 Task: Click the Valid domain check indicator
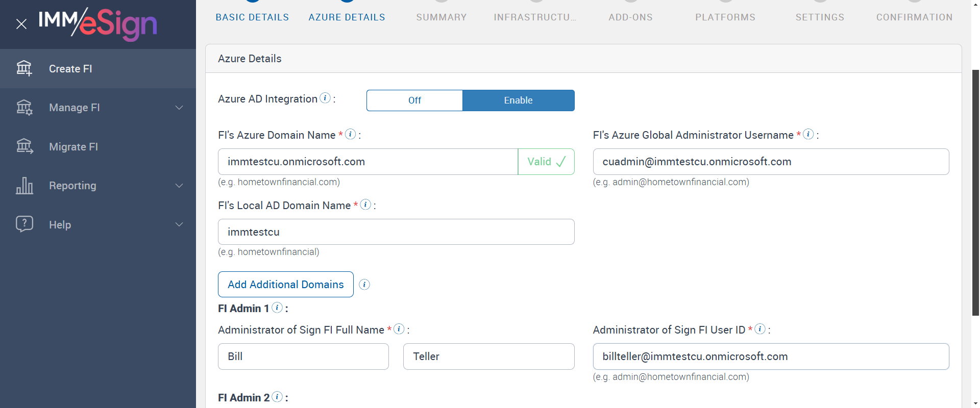pyautogui.click(x=546, y=162)
